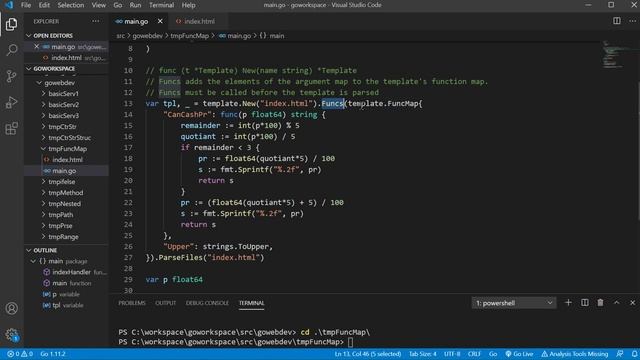Click gowebdev in breadcrumb path
Viewport: 640px width, 360px height.
[147, 36]
